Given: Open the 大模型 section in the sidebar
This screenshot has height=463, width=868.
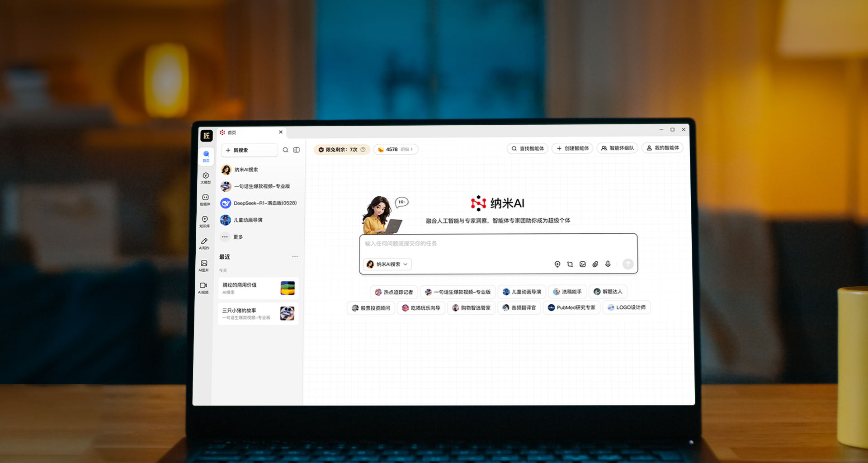Looking at the screenshot, I should 206,178.
